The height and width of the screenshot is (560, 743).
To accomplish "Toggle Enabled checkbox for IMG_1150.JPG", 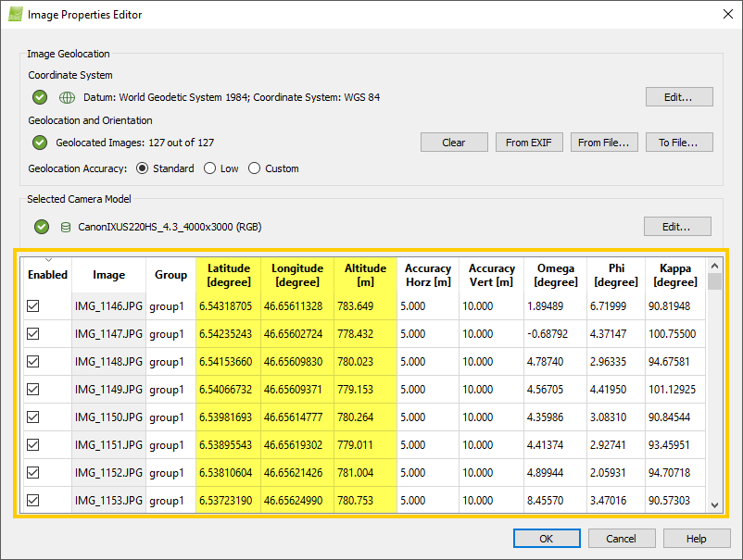I will point(34,417).
